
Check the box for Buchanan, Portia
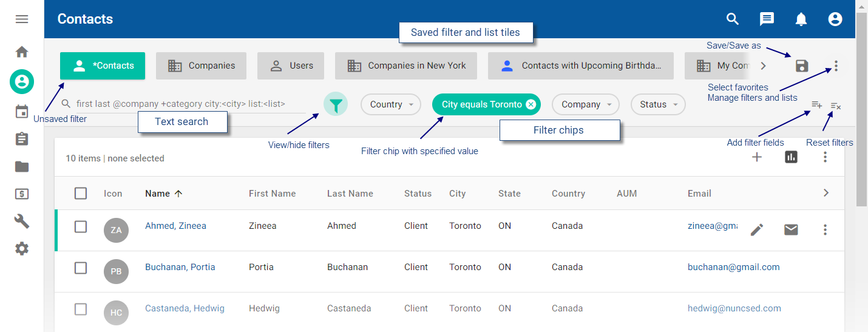[x=81, y=268]
